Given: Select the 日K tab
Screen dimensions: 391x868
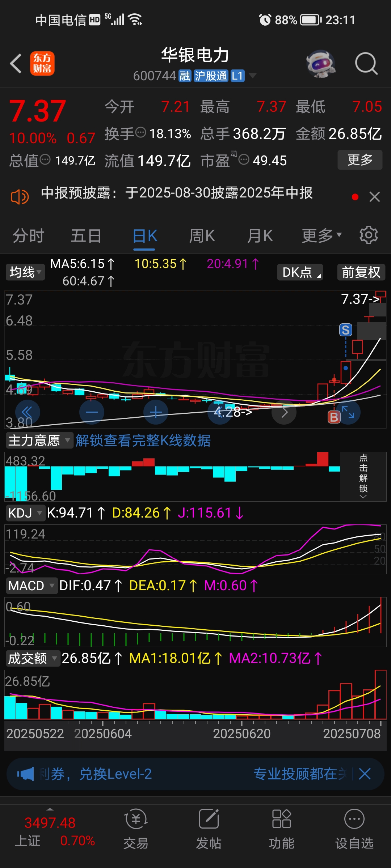Looking at the screenshot, I should point(145,237).
